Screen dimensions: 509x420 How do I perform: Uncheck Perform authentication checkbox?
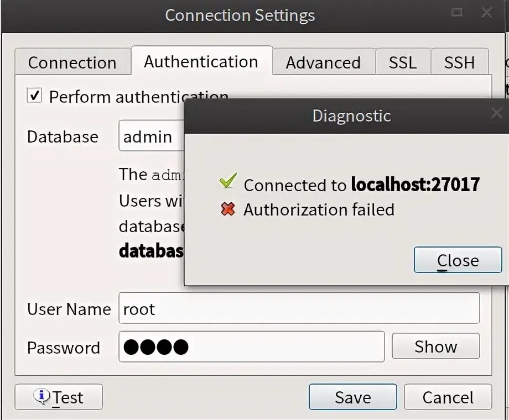[34, 96]
